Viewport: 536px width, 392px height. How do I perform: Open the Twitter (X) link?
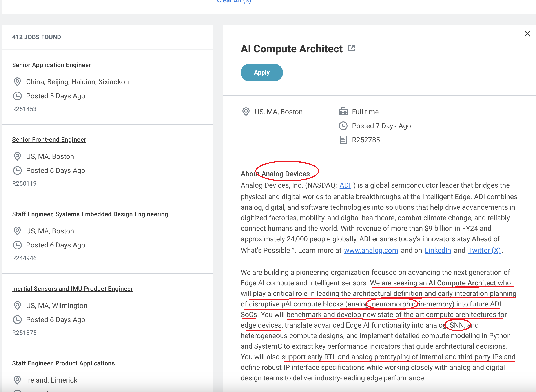(484, 250)
